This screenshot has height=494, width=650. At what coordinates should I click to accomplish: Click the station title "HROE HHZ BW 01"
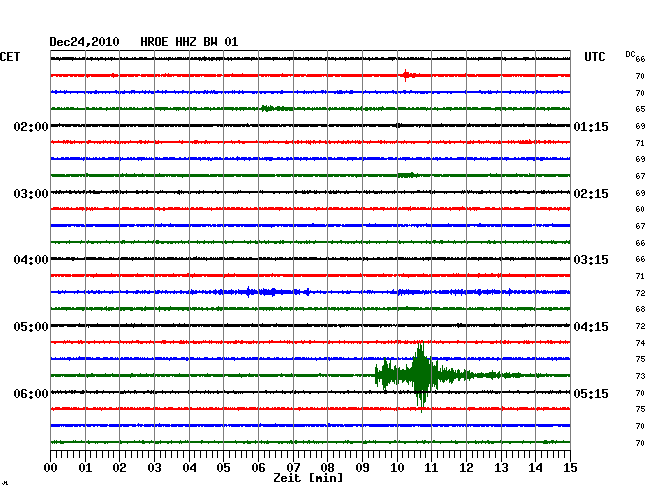pyautogui.click(x=189, y=42)
